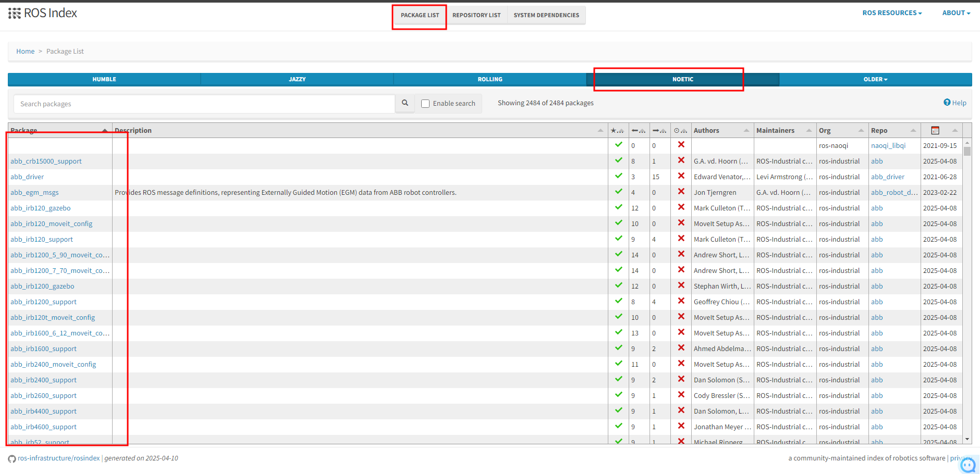Click red X in abb_irb120_support row

coord(681,239)
